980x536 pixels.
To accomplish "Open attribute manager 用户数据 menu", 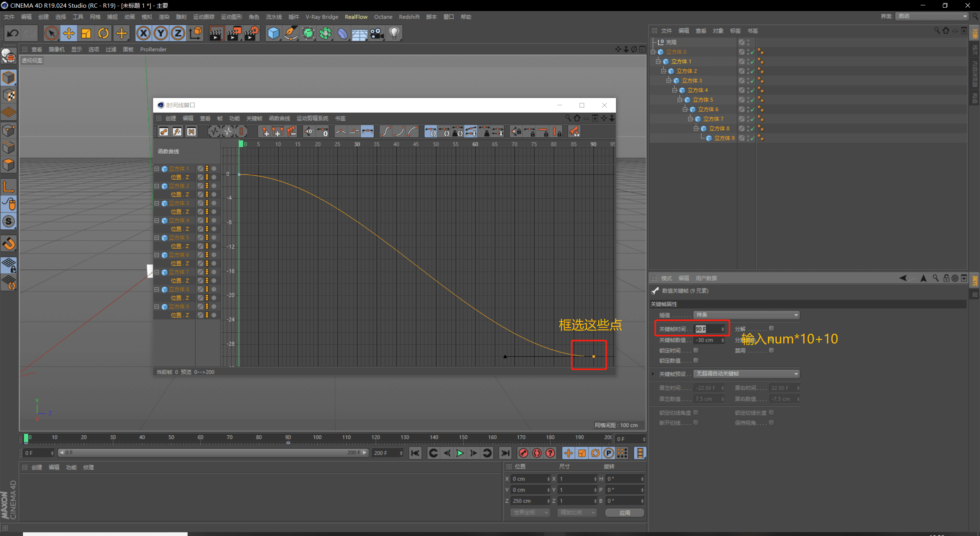I will click(706, 278).
